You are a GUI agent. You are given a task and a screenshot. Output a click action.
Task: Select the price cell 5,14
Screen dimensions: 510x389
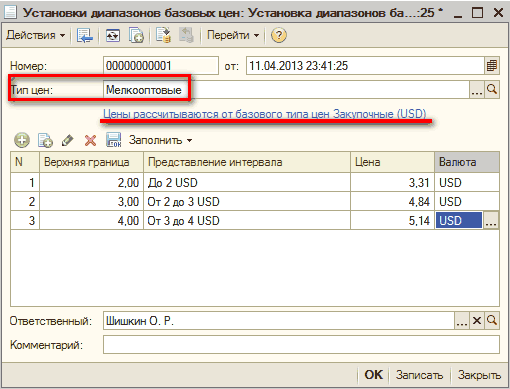[x=392, y=220]
